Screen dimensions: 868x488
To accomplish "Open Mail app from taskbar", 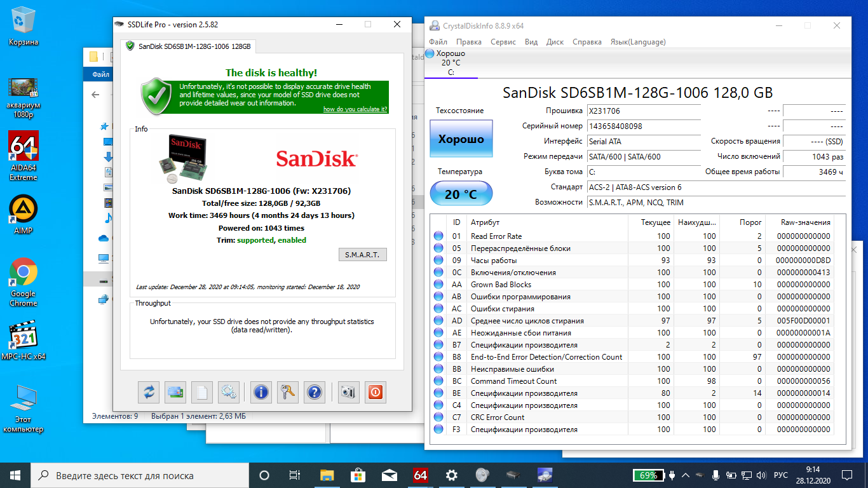I will coord(389,475).
